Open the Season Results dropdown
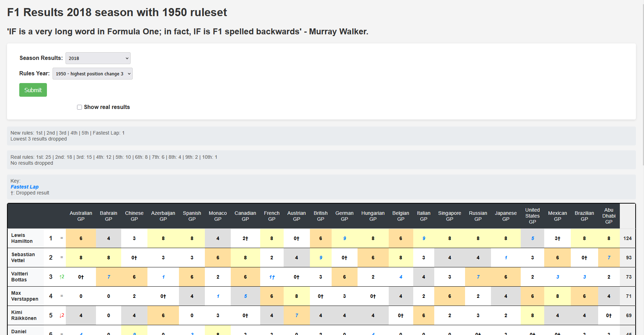The image size is (644, 335). [98, 58]
